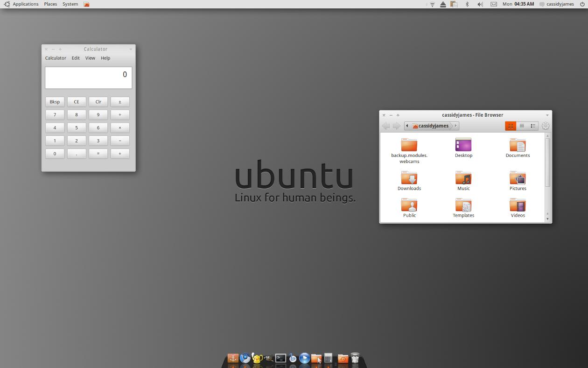The image size is (588, 368).
Task: Click the Bksp button in Calculator
Action: tap(55, 102)
